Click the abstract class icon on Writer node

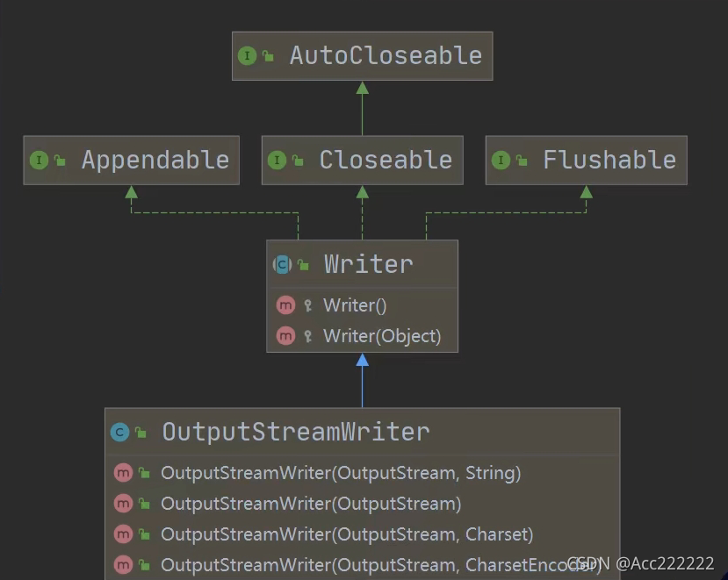(283, 264)
